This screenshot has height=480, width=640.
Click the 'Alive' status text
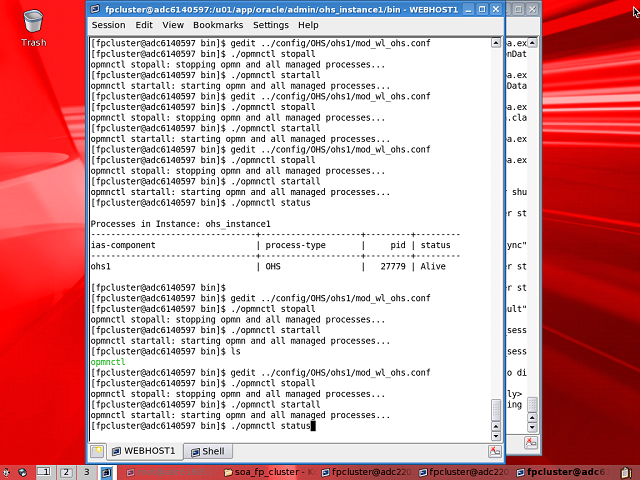(433, 267)
